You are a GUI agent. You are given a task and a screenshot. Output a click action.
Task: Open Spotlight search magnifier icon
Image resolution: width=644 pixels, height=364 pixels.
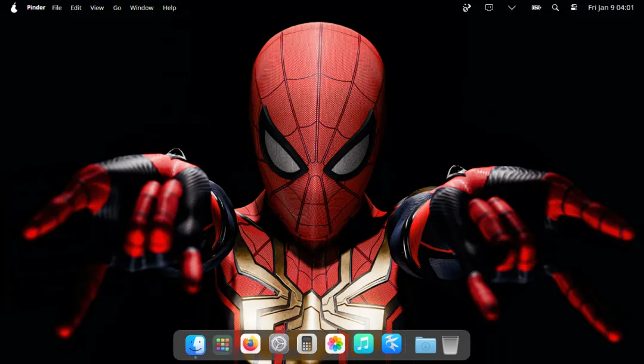click(x=555, y=7)
